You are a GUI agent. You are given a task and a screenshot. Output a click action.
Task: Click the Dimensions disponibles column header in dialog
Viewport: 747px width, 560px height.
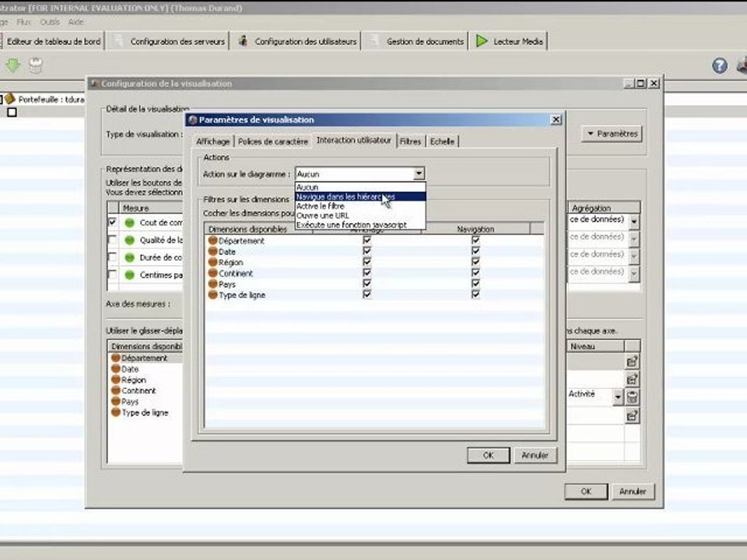pos(258,229)
